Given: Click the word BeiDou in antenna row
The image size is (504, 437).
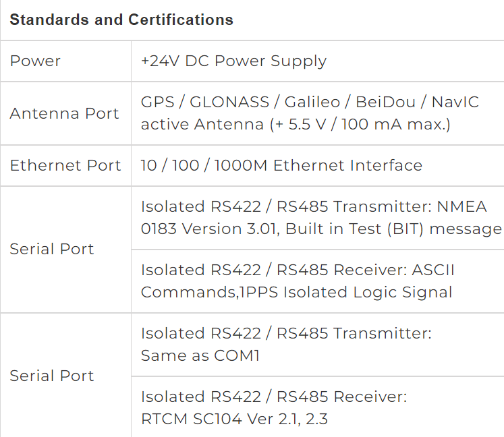Looking at the screenshot, I should tap(386, 103).
